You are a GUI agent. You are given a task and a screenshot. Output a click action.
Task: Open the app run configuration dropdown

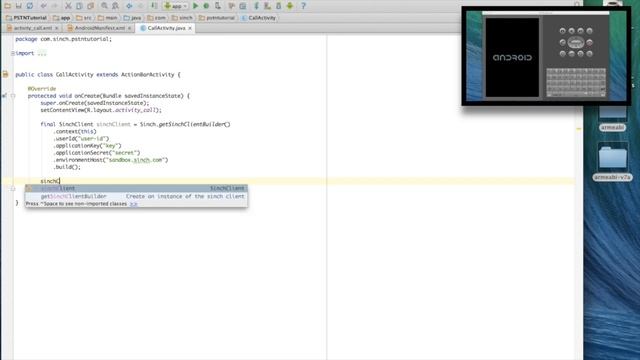(176, 6)
